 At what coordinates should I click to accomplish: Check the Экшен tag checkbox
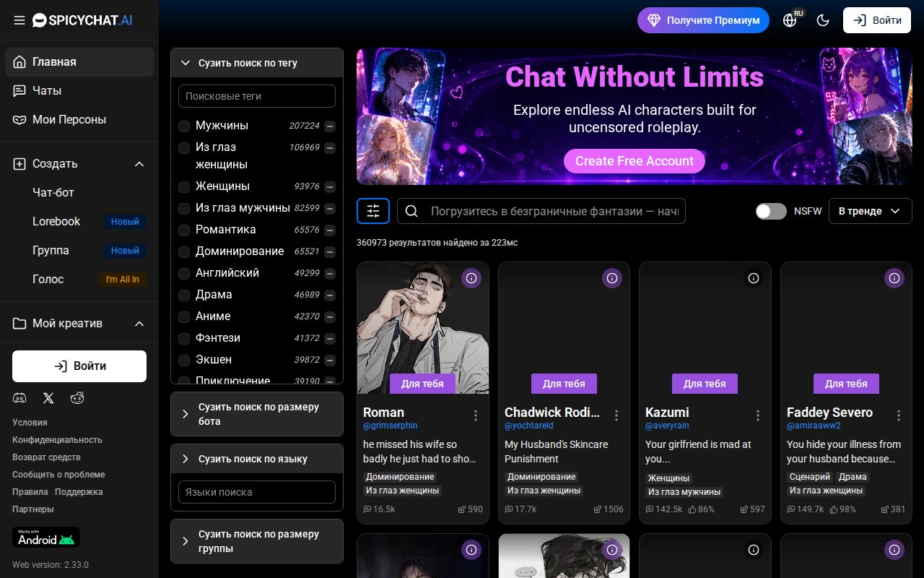click(184, 361)
